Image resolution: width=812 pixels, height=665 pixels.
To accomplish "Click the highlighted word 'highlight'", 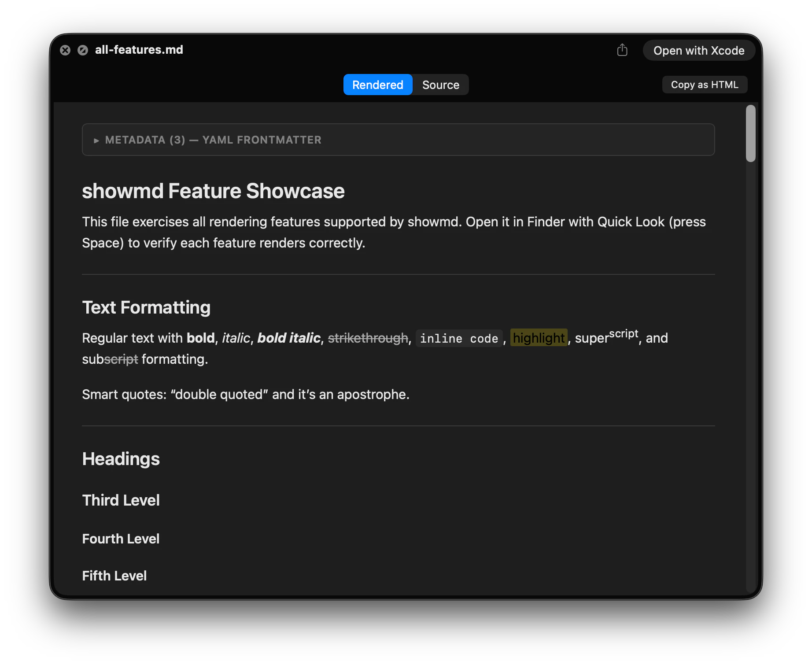I will click(x=539, y=338).
